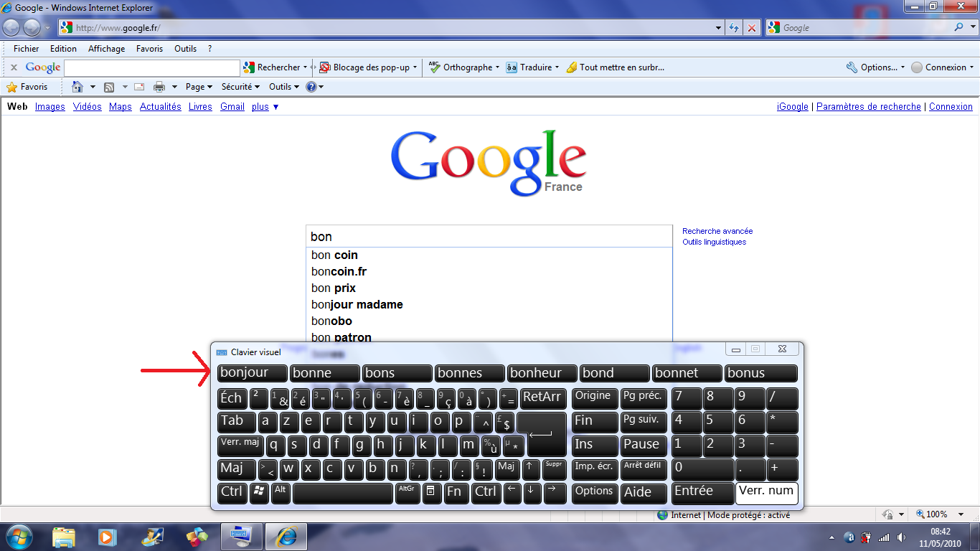Click the Windows Start orb
The height and width of the screenshot is (551, 980).
(x=18, y=536)
